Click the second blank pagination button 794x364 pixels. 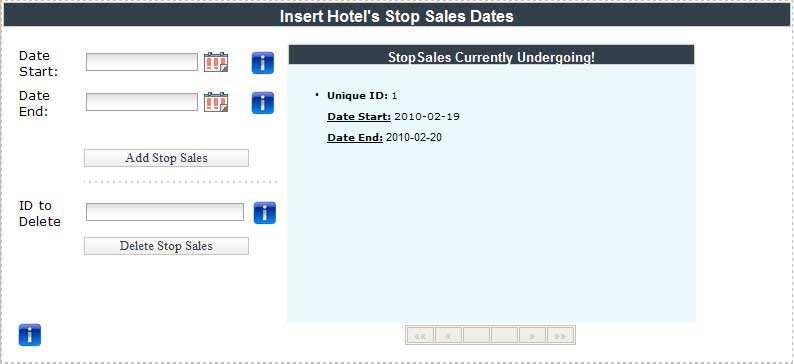(504, 336)
